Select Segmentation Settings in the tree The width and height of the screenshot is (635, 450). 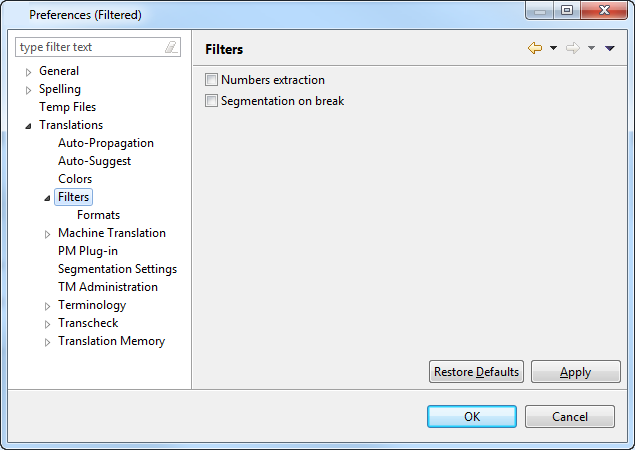coord(117,269)
